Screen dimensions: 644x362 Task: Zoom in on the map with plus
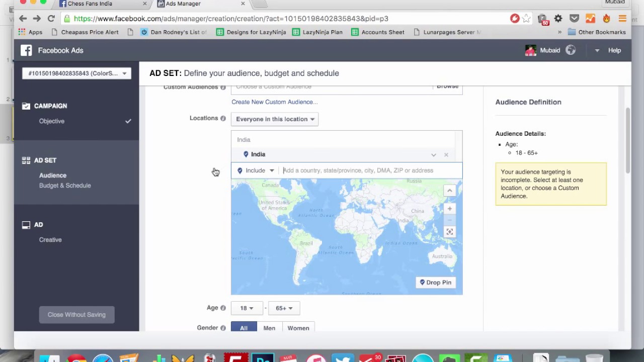pos(449,209)
